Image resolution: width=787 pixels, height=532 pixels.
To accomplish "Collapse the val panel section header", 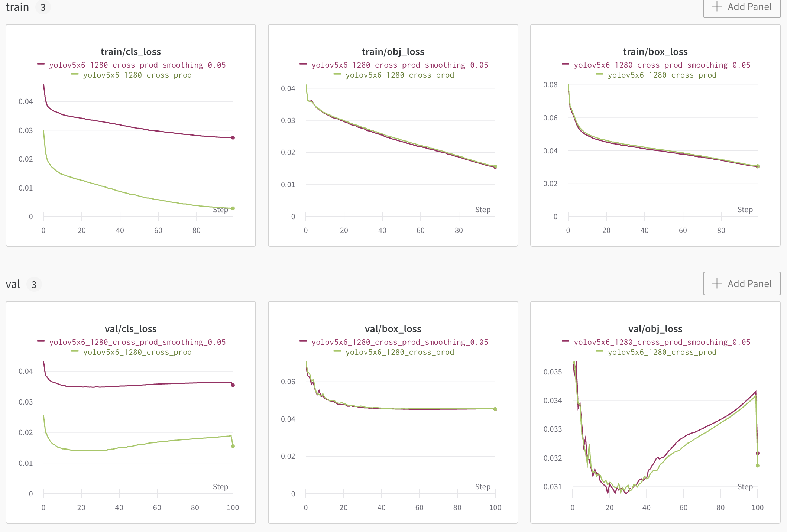I will click(x=13, y=283).
